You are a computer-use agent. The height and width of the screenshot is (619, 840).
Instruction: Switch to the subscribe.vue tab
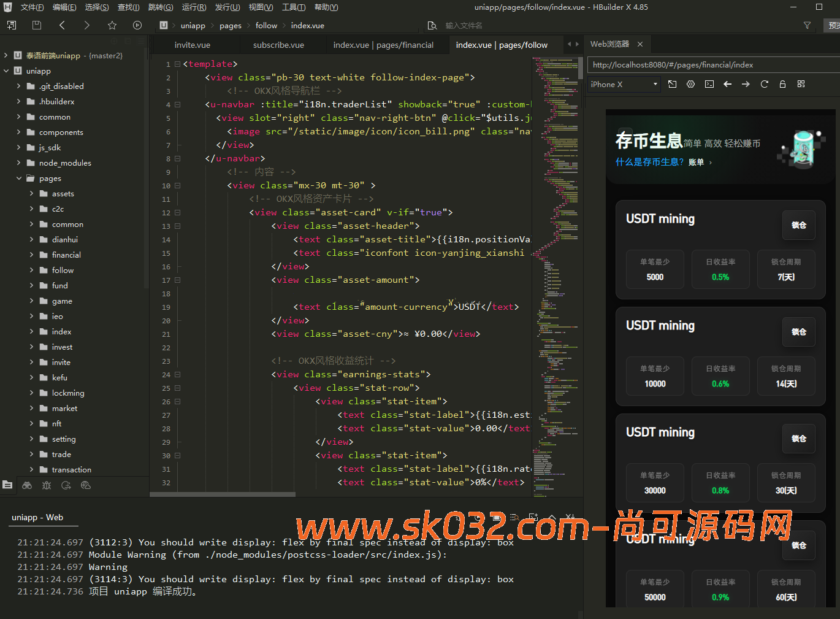278,44
